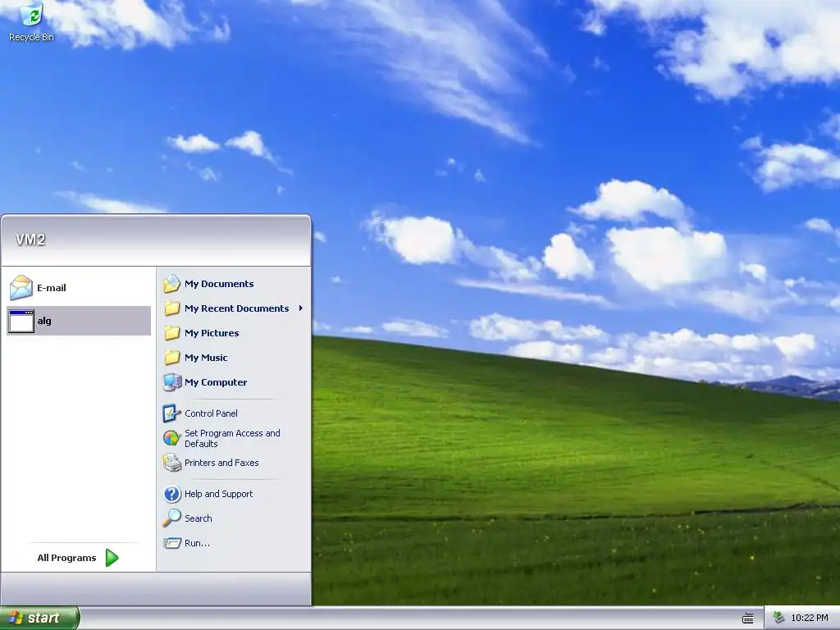Viewport: 840px width, 630px height.
Task: Open Help and Support entry
Action: coord(233,494)
